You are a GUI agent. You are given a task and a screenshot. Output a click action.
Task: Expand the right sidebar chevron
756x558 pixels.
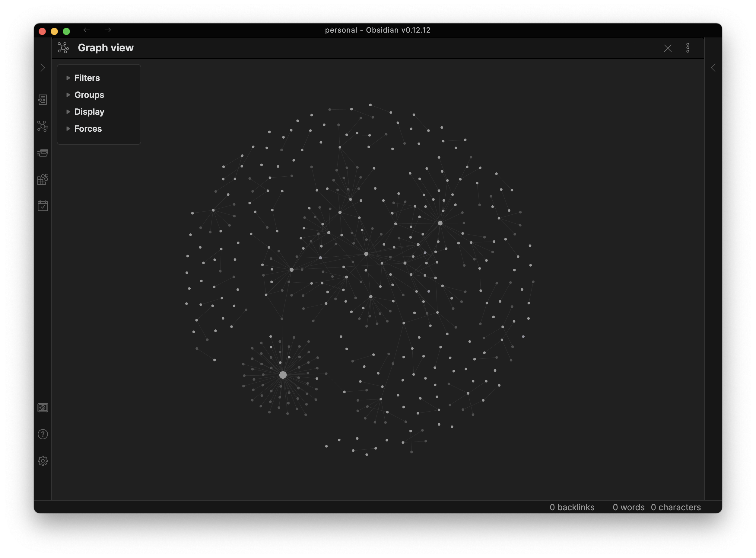click(713, 68)
